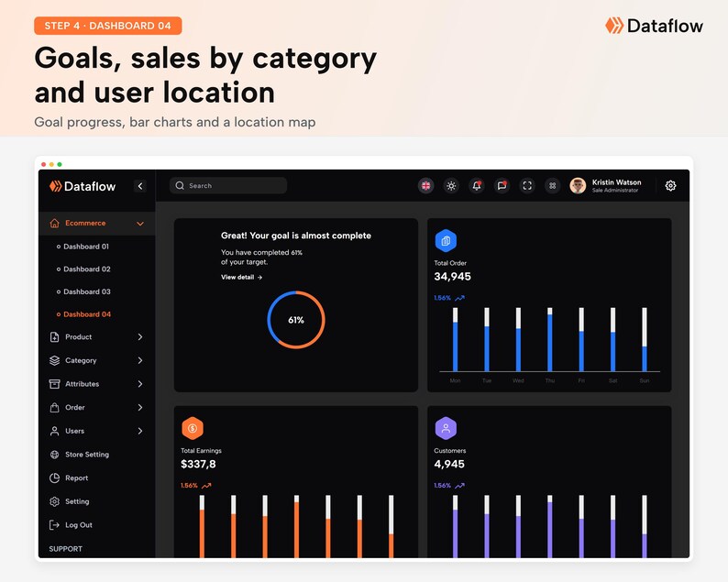Open the settings gear in top bar
The height and width of the screenshot is (582, 728).
coord(670,186)
